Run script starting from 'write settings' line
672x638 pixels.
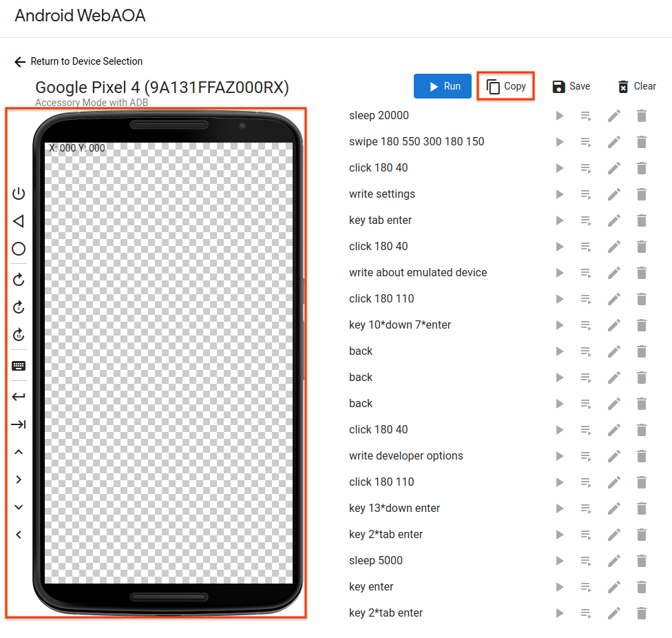point(586,194)
